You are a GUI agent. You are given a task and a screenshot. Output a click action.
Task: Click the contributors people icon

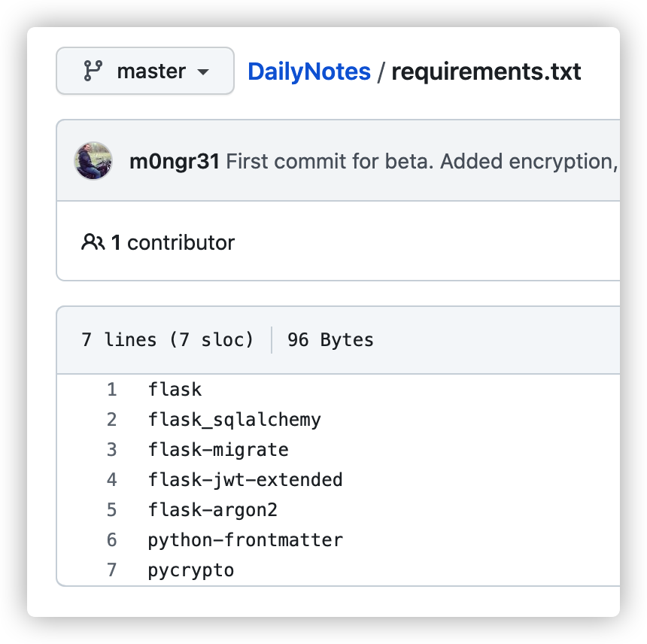(92, 241)
